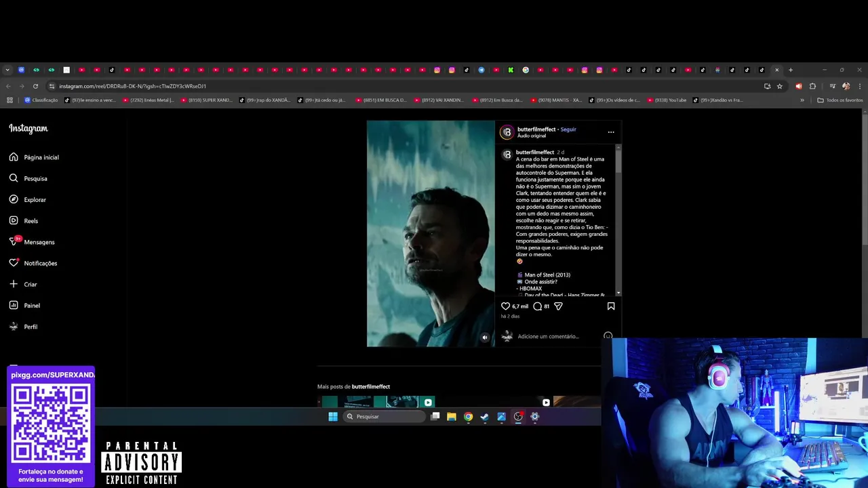
Task: Open Todos os favoritos folder
Action: 840,100
